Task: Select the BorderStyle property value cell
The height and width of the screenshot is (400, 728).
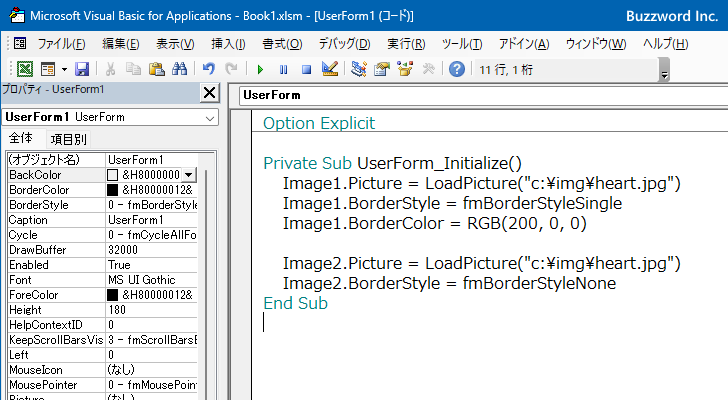Action: point(152,205)
